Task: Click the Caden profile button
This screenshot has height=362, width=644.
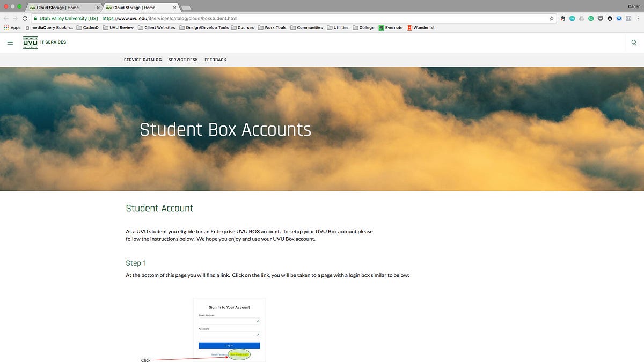Action: (633, 8)
